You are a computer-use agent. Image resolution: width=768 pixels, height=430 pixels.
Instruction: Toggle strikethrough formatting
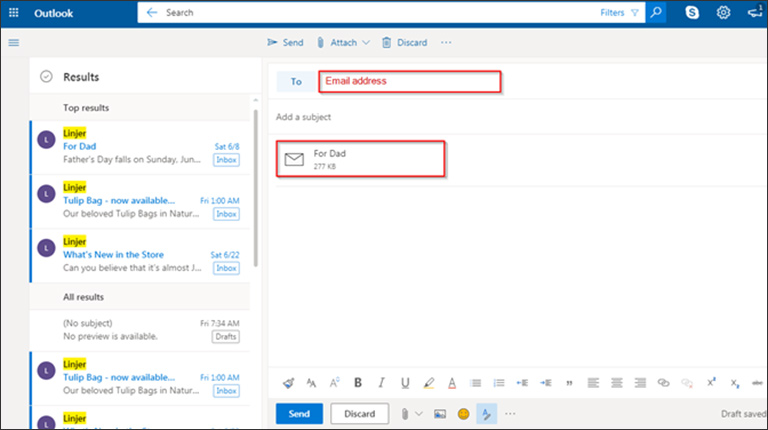pos(757,383)
